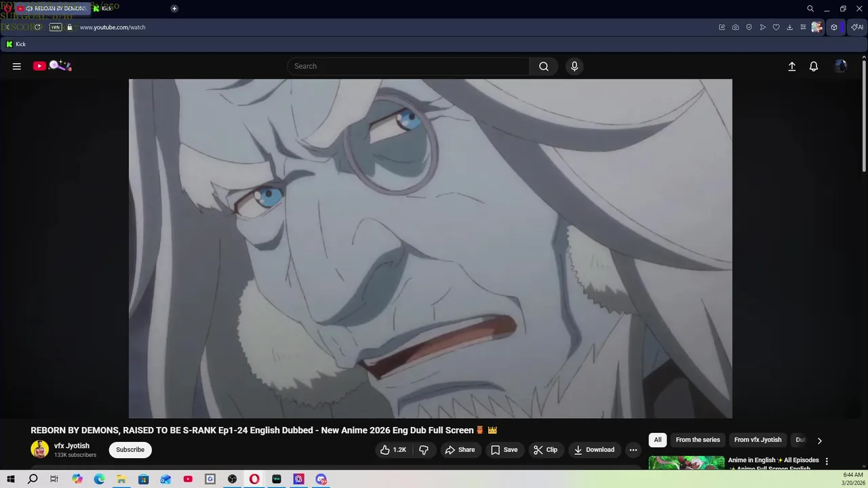The image size is (868, 488).
Task: Click in the YouTube Search field
Action: pyautogui.click(x=409, y=66)
